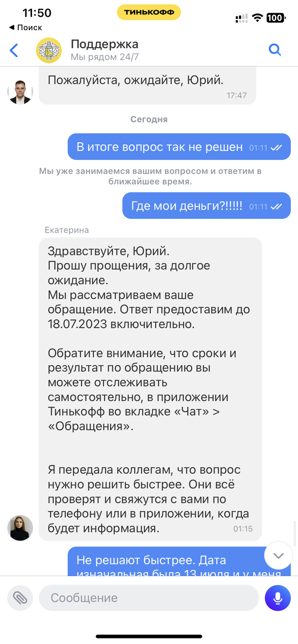This screenshot has height=644, width=298.
Task: Tap the 'Где мои деньги?!!!!!' message bubble
Action: [x=206, y=206]
